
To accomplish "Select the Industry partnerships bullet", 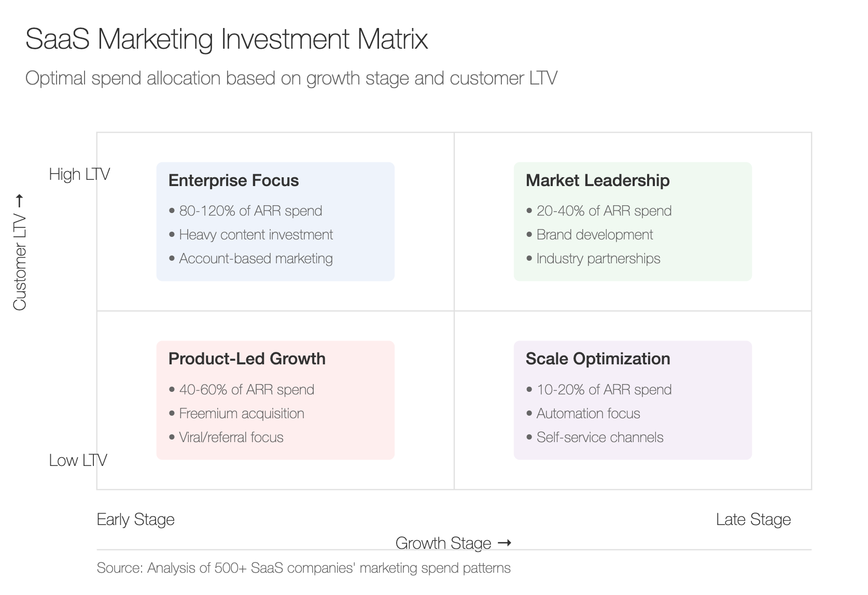I will [x=593, y=259].
